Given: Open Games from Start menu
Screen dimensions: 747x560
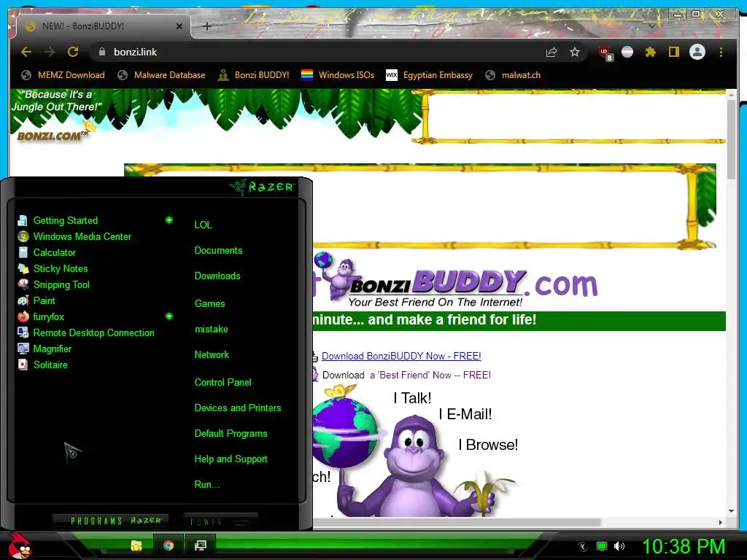Looking at the screenshot, I should pos(209,304).
